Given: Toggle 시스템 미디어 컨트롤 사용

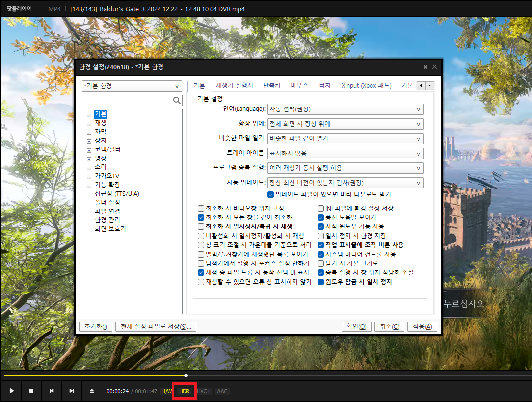Looking at the screenshot, I should point(320,254).
